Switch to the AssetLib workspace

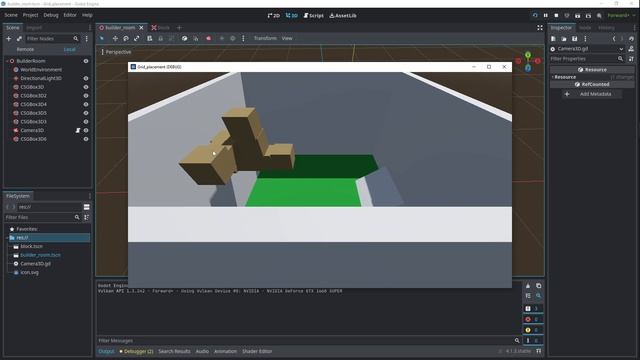[x=343, y=16]
